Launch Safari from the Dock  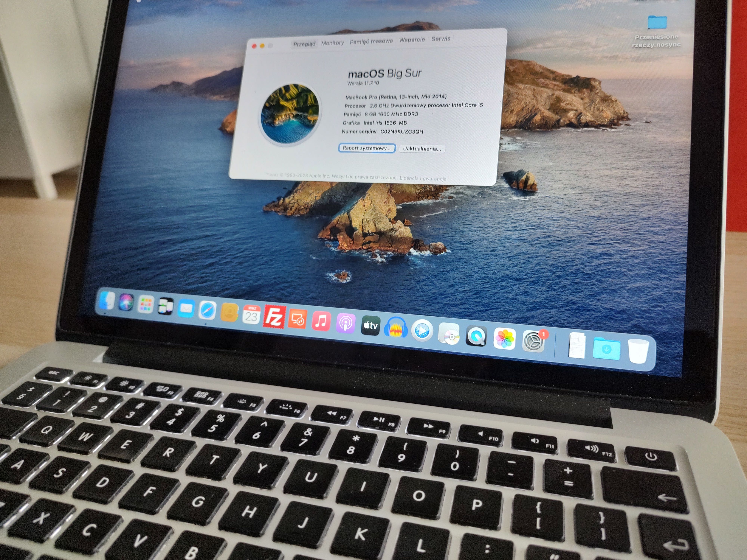click(x=207, y=311)
